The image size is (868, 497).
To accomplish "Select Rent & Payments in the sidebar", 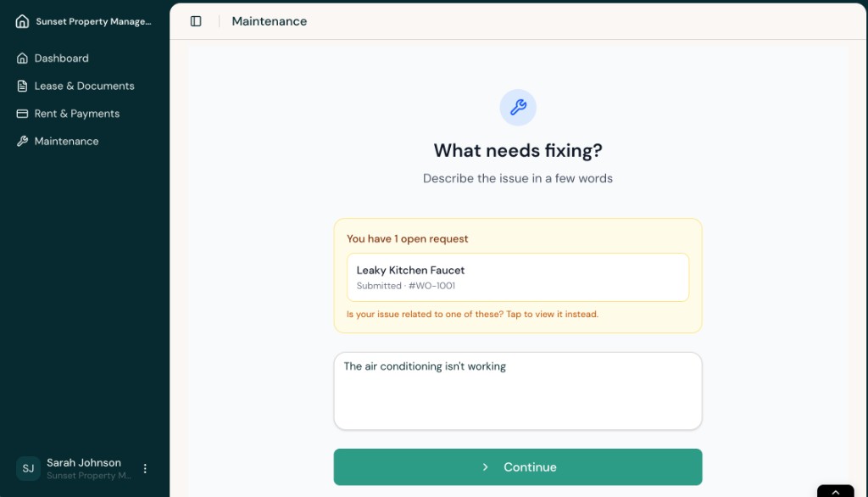I will coord(77,113).
